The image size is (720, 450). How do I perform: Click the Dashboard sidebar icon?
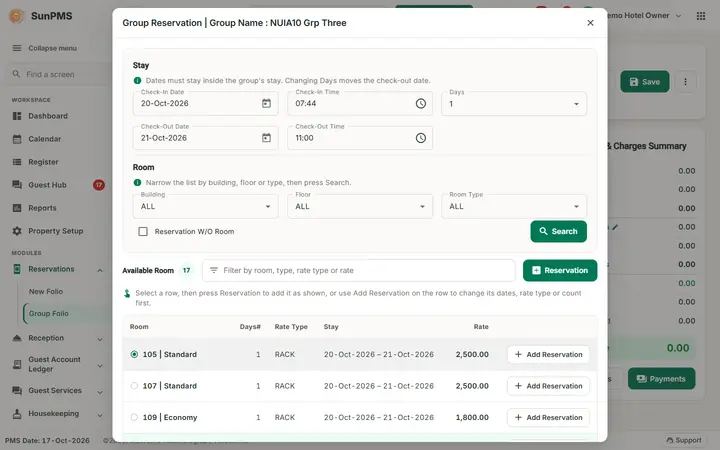pyautogui.click(x=17, y=116)
